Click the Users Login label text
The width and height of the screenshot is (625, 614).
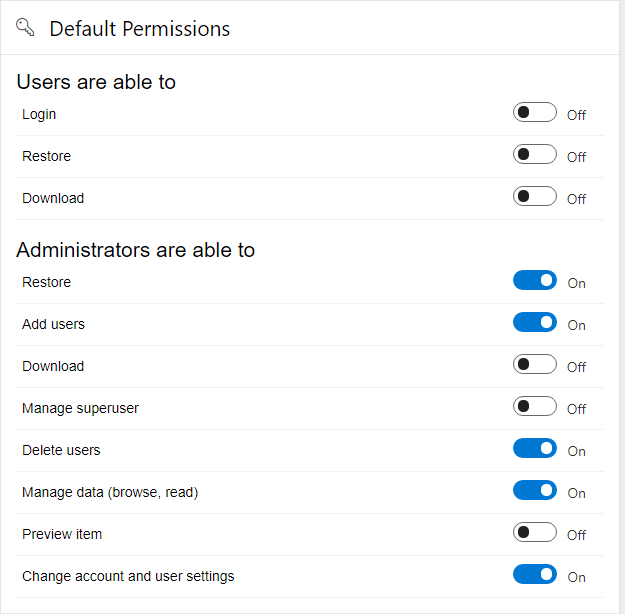point(39,114)
